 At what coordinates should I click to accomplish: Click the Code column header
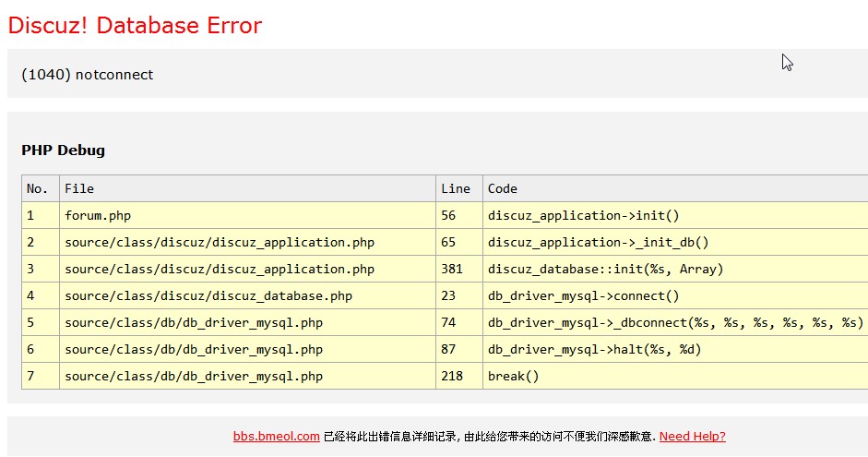click(503, 189)
